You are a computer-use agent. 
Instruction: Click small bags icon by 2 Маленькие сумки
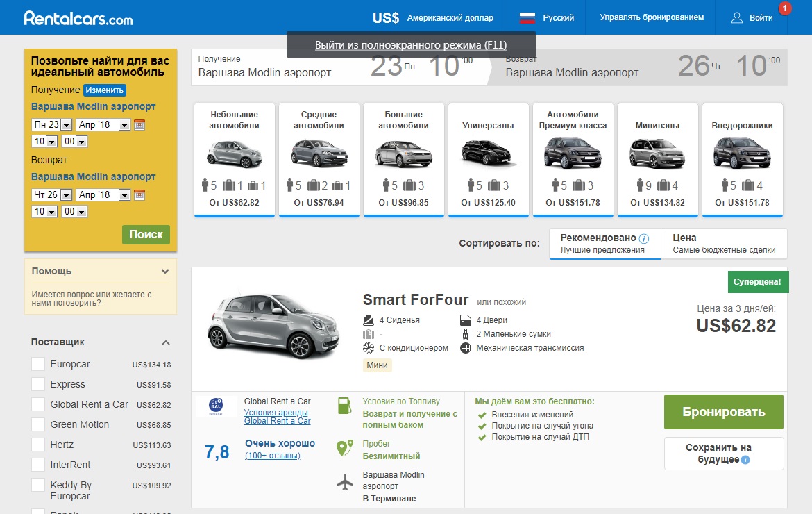point(466,334)
